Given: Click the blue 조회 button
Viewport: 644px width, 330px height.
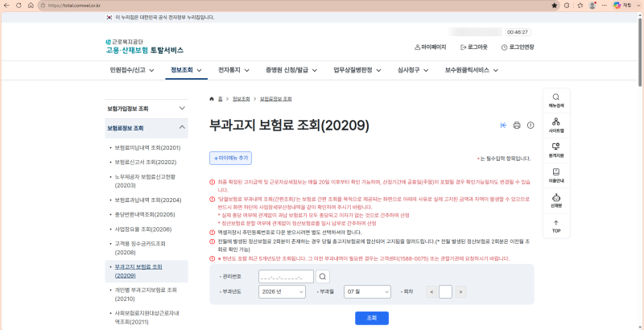Looking at the screenshot, I should coord(372,318).
